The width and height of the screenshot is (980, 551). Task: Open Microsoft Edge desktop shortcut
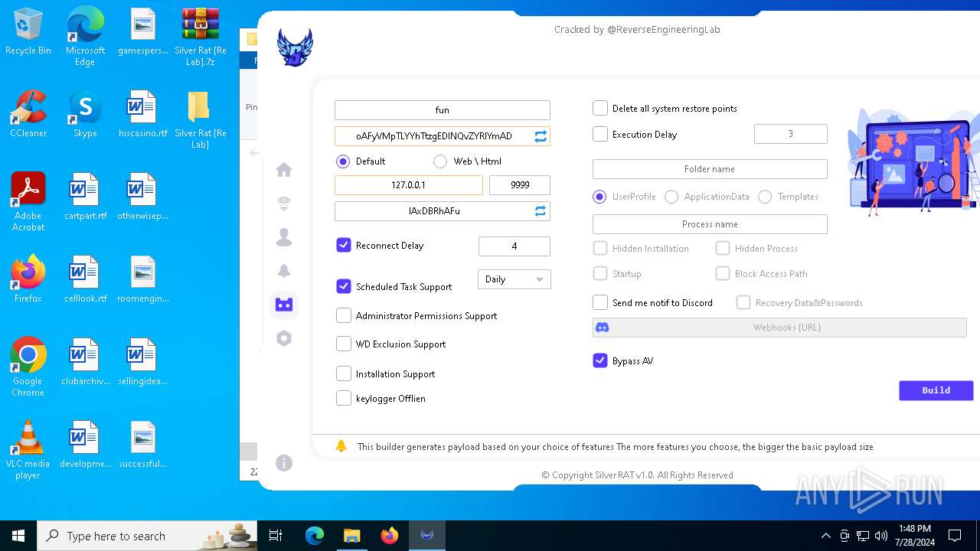[85, 37]
